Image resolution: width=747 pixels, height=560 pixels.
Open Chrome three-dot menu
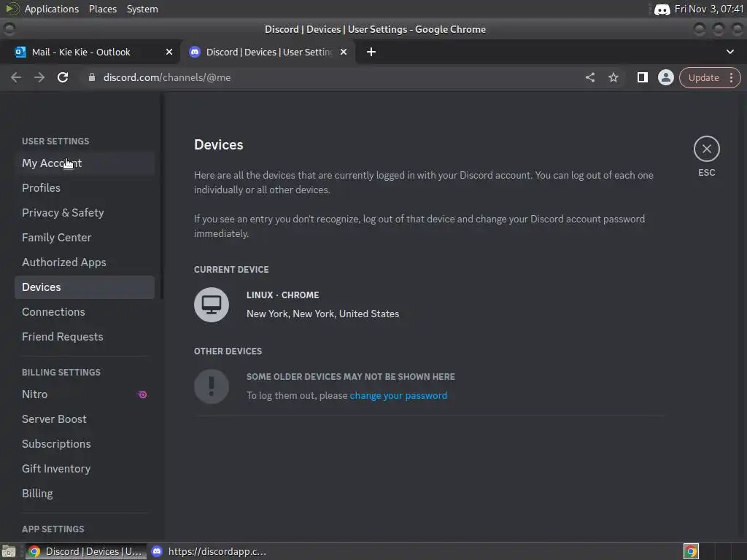tap(731, 77)
